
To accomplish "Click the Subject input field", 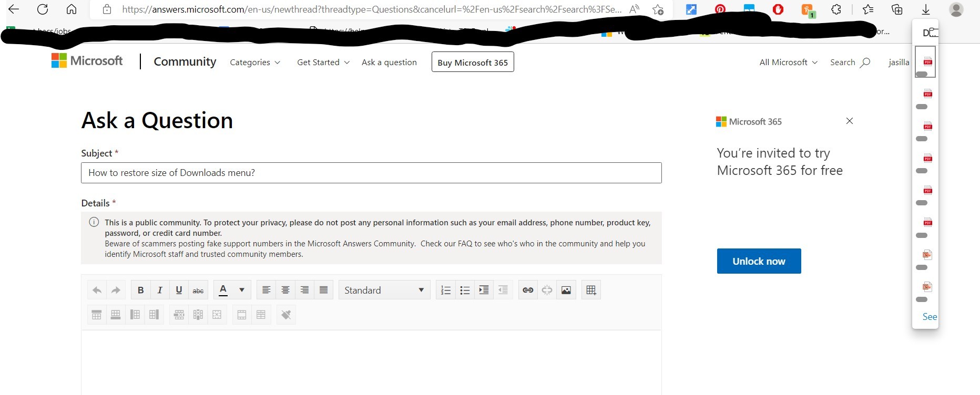I will click(371, 173).
